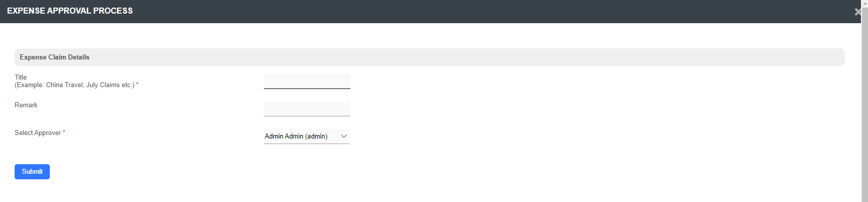The width and height of the screenshot is (868, 202).
Task: Click the empty grey area of the Details bar
Action: coord(453,57)
